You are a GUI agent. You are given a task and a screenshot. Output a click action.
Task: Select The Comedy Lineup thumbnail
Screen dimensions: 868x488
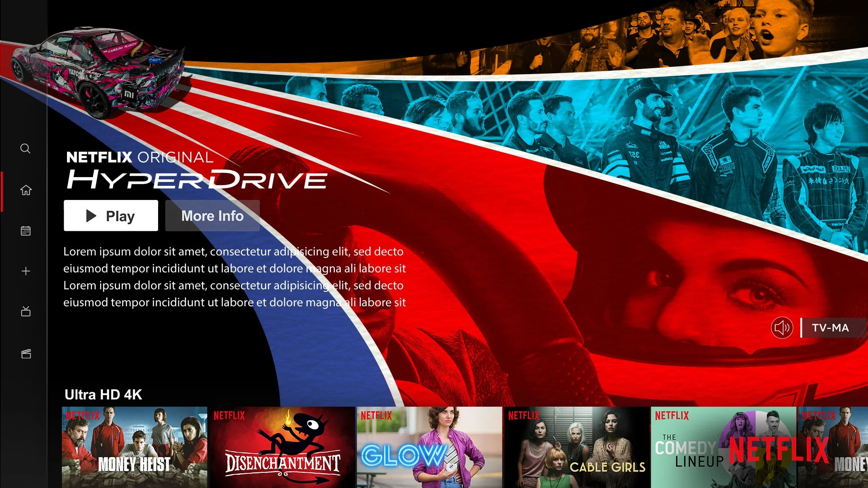point(724,447)
